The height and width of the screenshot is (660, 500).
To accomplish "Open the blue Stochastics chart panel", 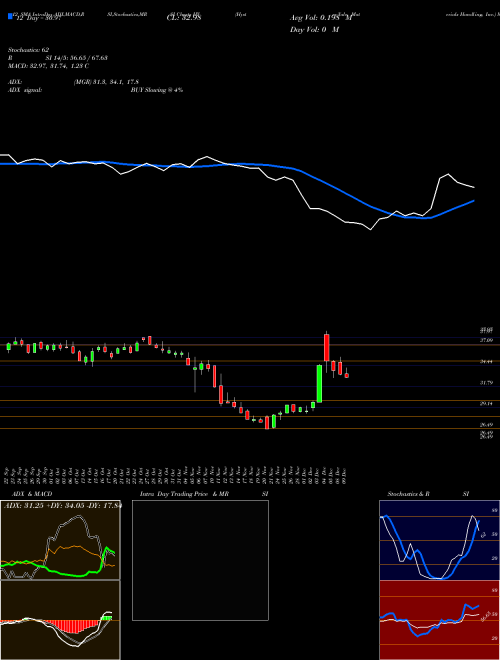I will click(439, 540).
